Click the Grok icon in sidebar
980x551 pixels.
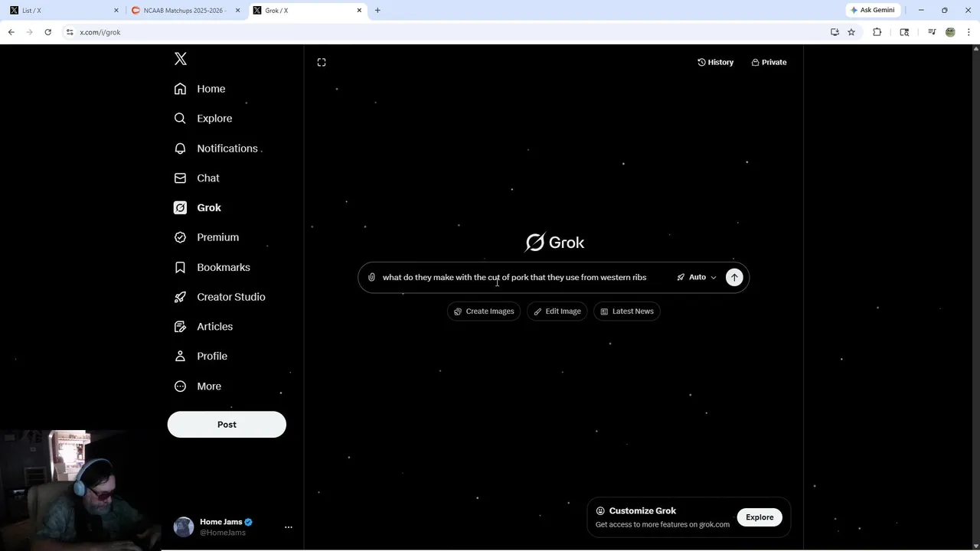180,207
